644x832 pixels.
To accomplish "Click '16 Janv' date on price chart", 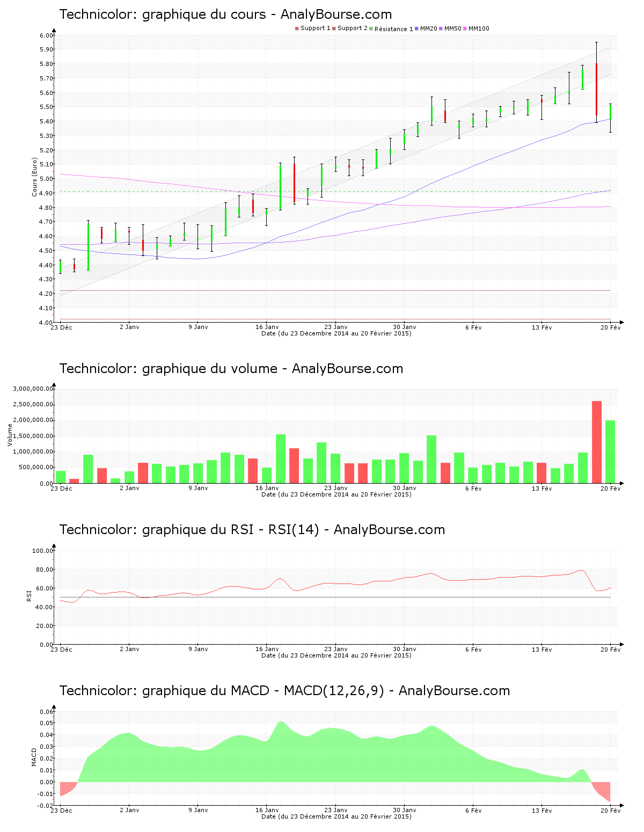I will click(x=267, y=327).
